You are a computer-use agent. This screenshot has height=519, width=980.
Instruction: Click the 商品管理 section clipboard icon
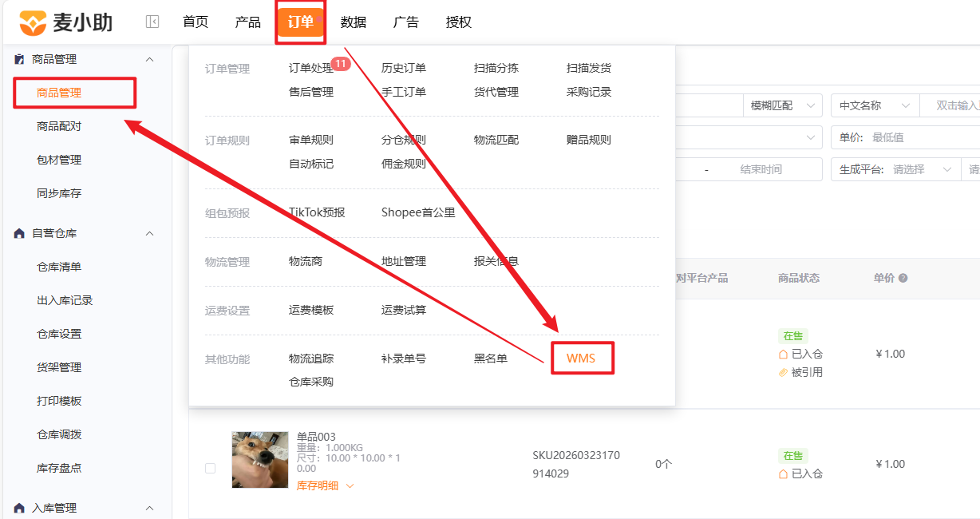[x=19, y=59]
